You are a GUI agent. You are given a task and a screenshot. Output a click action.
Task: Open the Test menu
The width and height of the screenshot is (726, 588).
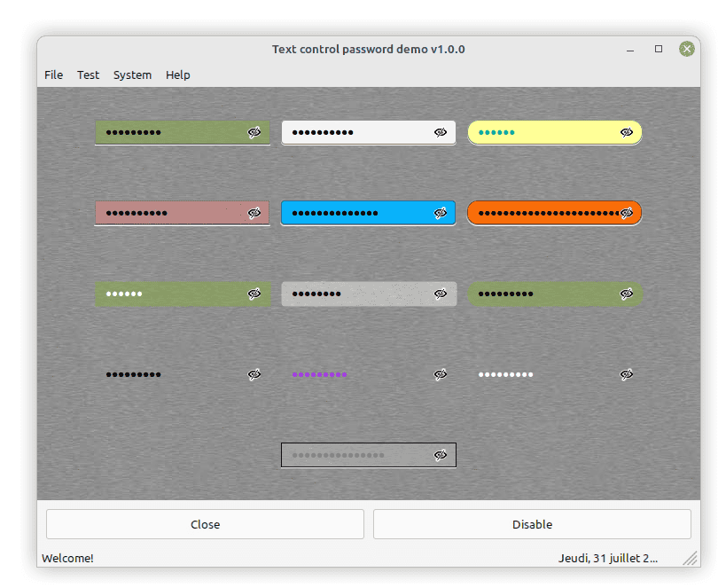pyautogui.click(x=89, y=75)
